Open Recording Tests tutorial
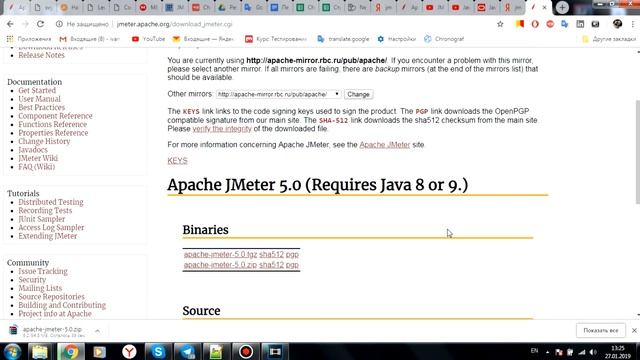 click(x=45, y=211)
